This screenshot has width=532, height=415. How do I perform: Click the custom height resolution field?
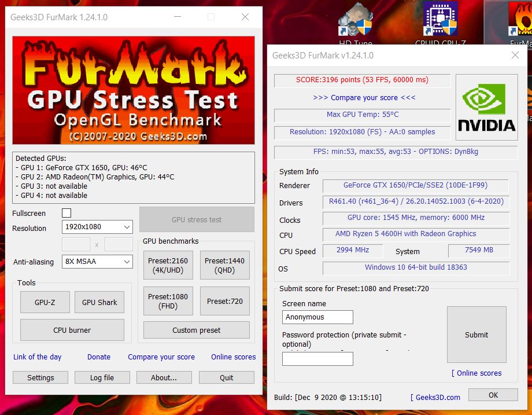point(119,244)
